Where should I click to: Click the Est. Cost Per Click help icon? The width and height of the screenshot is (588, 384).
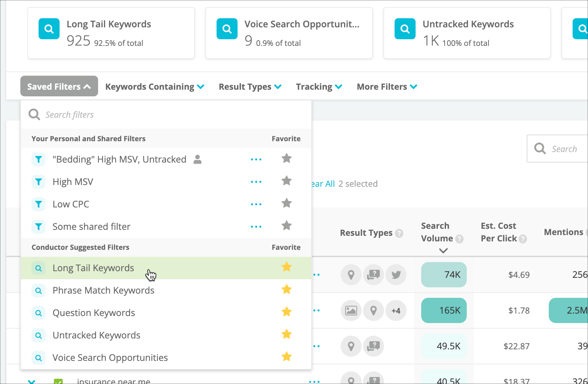523,239
